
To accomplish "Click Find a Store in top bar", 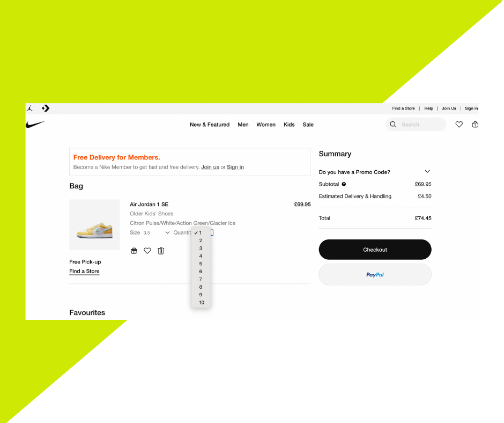I will [x=403, y=108].
